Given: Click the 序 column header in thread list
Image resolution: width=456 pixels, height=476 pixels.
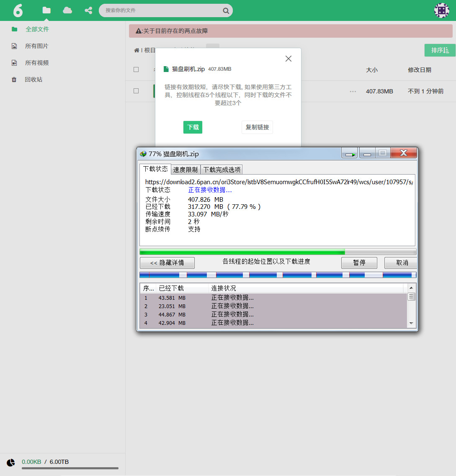Looking at the screenshot, I should click(148, 288).
